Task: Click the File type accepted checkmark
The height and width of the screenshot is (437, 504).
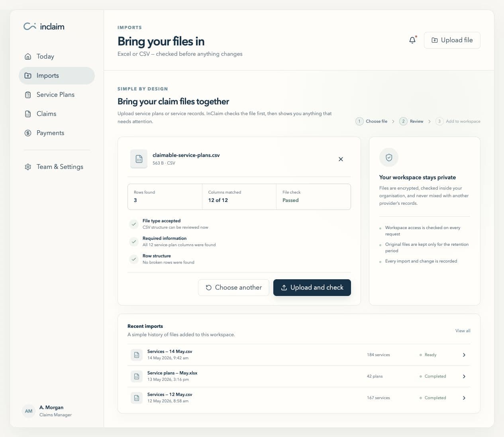Action: pyautogui.click(x=134, y=224)
